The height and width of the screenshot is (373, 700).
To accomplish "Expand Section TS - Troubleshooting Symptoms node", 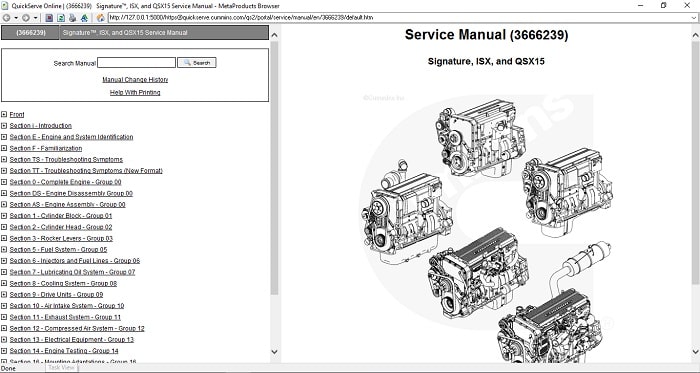I will (4, 160).
